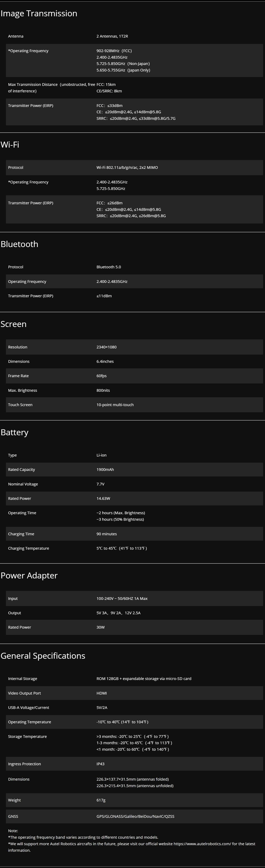
Task: Click the Charging Time row
Action: pyautogui.click(x=134, y=534)
